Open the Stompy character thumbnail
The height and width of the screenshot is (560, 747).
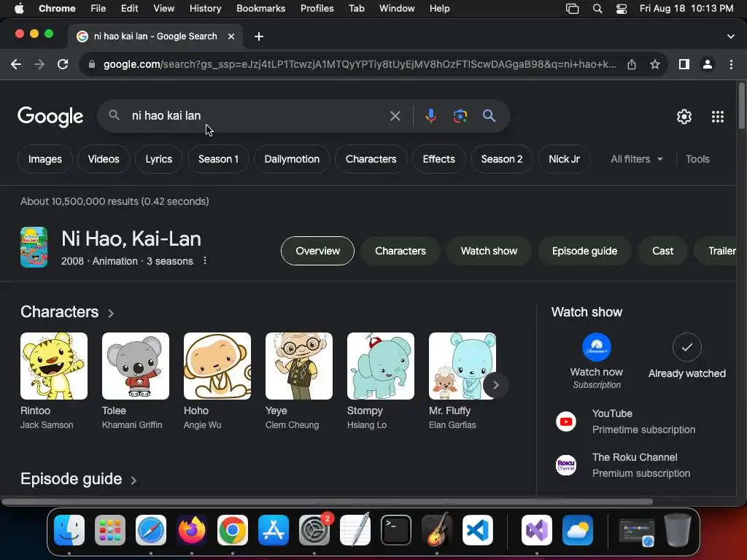[381, 366]
